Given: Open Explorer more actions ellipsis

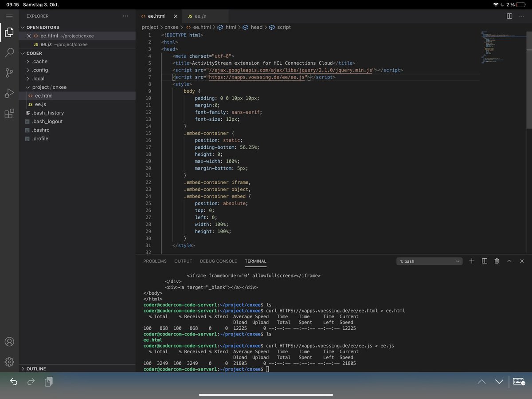Looking at the screenshot, I should point(125,16).
